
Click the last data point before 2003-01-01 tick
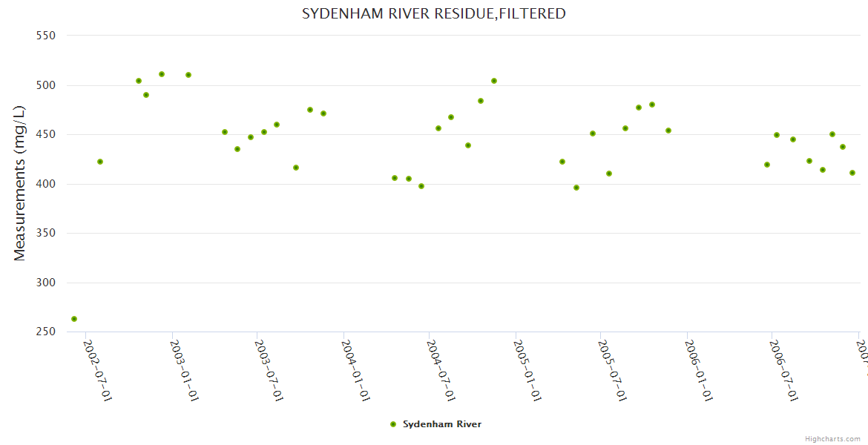point(162,74)
